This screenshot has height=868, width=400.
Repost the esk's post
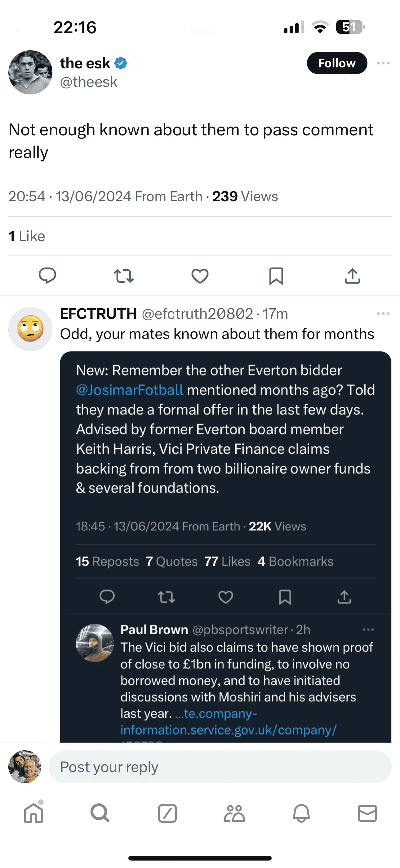(124, 276)
